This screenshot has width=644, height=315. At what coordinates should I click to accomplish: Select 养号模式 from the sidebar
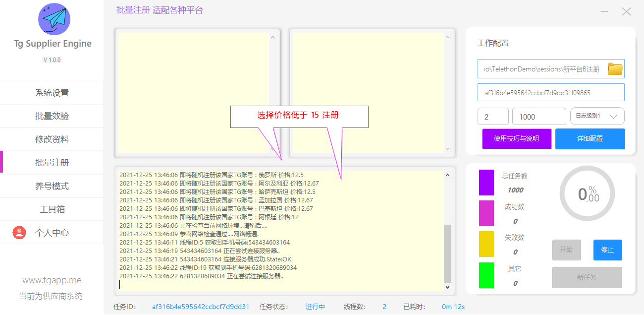coord(52,186)
